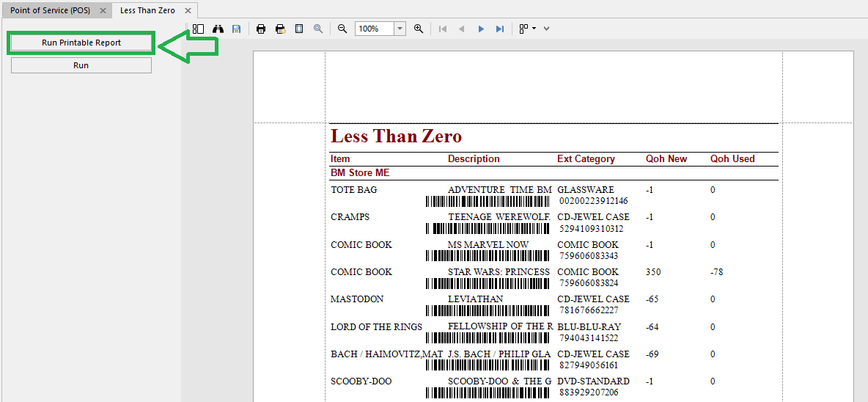868x402 pixels.
Task: Click the magnifier tool icon
Action: [x=317, y=29]
